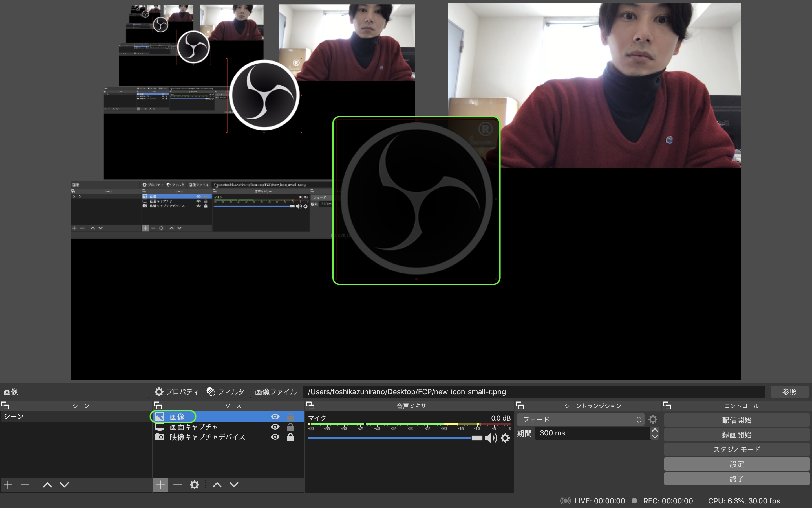Viewport: 812px width, 508px height.
Task: Pop out the Scene Transitions dock icon
Action: (x=520, y=405)
